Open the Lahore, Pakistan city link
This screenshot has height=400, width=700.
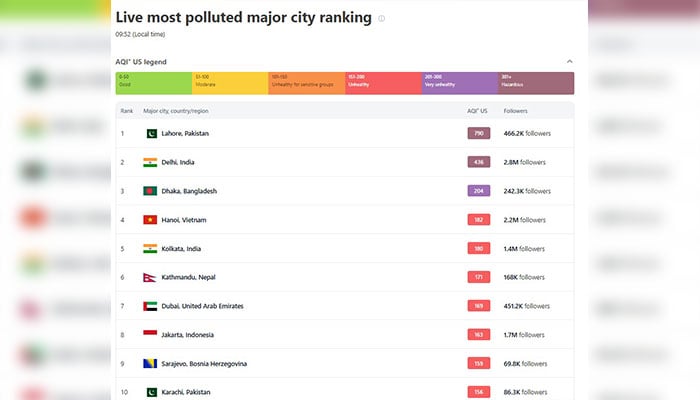(185, 133)
